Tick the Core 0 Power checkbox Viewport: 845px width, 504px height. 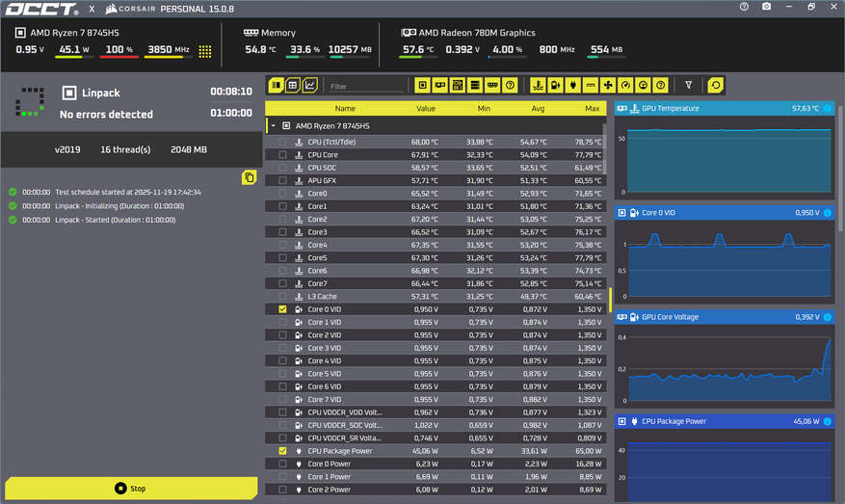coord(282,464)
